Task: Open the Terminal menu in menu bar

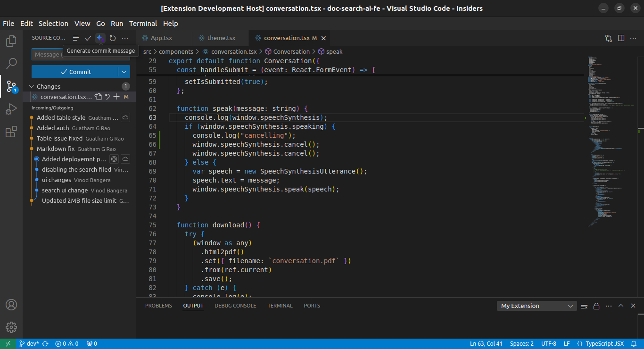Action: [x=143, y=24]
